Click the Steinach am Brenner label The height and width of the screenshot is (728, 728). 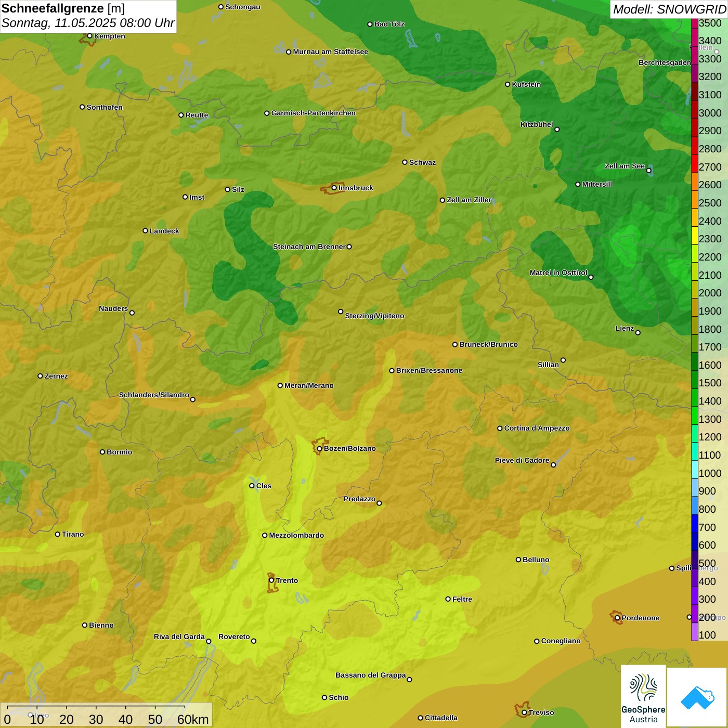309,246
